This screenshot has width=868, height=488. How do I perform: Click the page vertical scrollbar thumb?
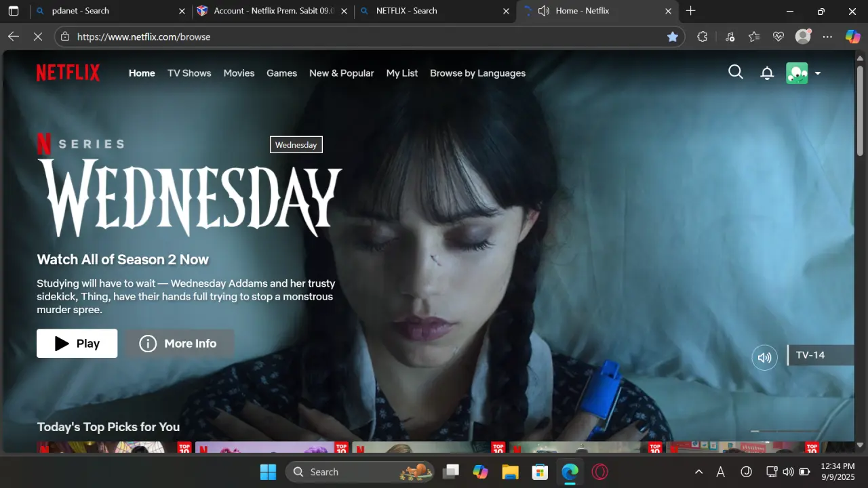[x=860, y=111]
